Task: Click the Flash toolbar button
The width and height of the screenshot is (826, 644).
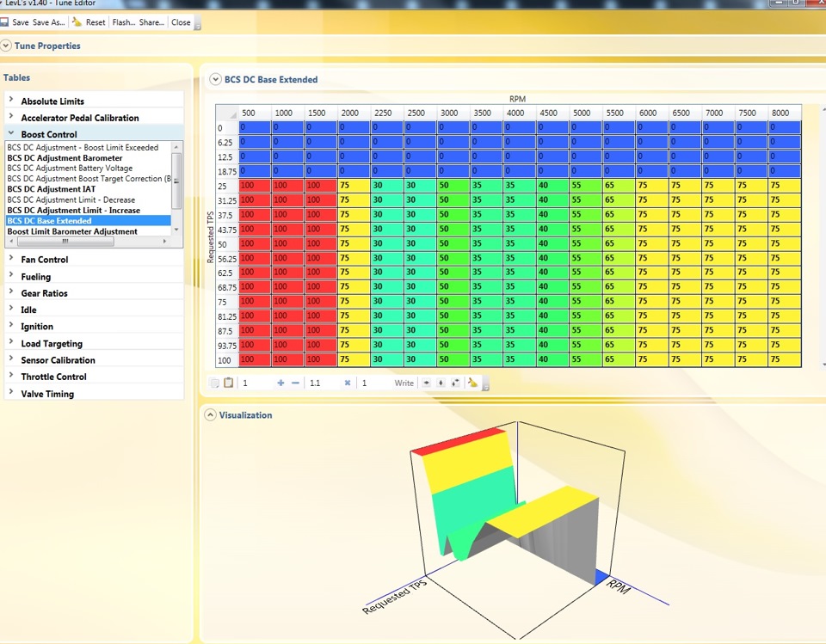Action: 122,22
